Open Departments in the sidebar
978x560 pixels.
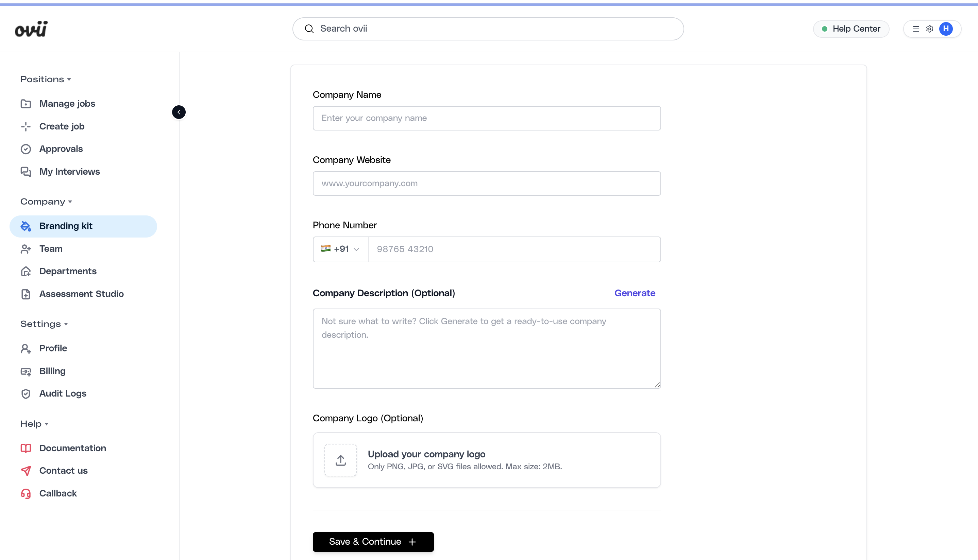(x=68, y=271)
